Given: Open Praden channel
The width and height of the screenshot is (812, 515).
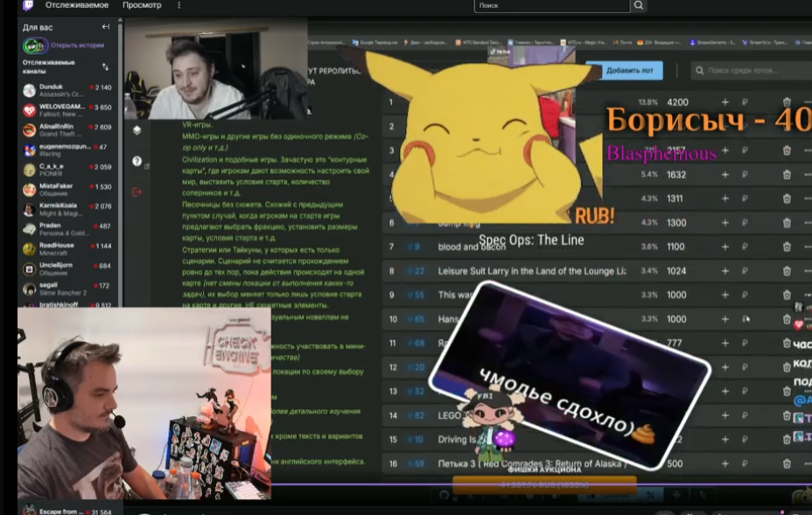Looking at the screenshot, I should point(67,229).
